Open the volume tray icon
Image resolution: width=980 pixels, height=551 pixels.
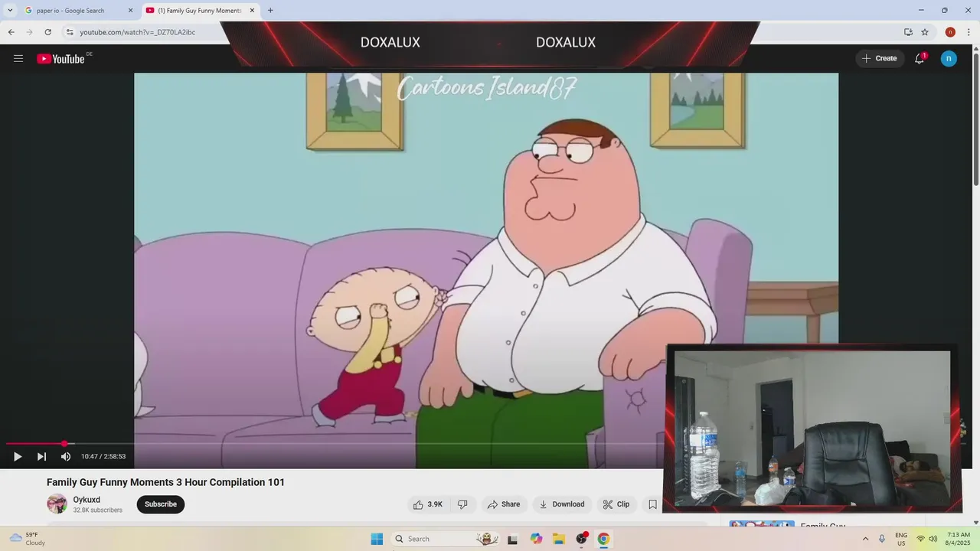pyautogui.click(x=933, y=539)
